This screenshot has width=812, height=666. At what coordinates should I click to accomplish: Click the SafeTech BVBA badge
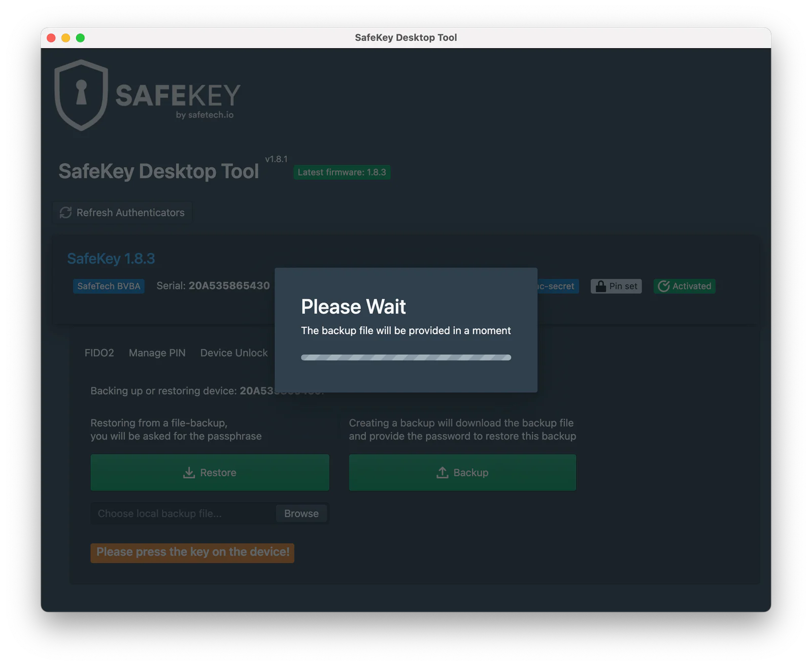[x=109, y=286]
